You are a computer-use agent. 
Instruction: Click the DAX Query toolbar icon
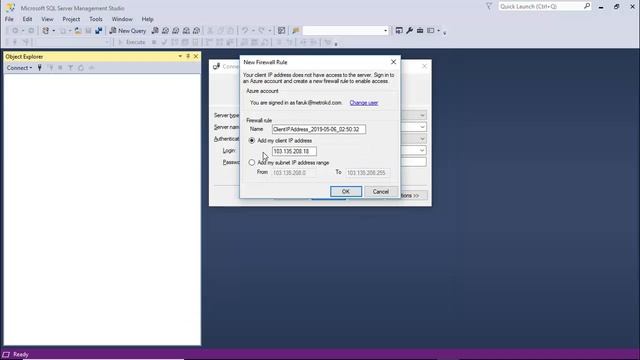196,31
